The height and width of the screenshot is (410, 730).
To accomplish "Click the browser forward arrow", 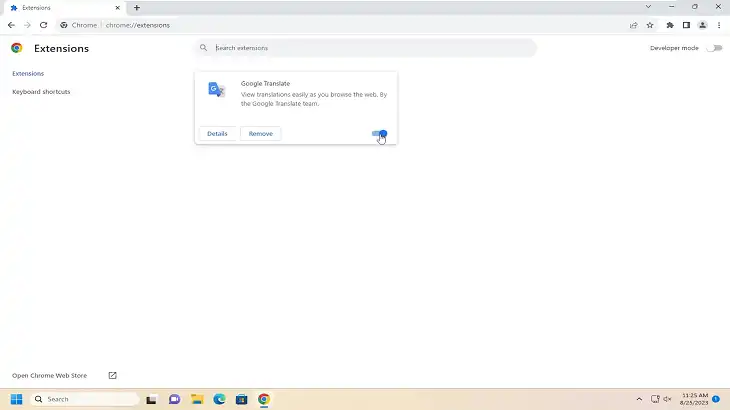I will (27, 25).
